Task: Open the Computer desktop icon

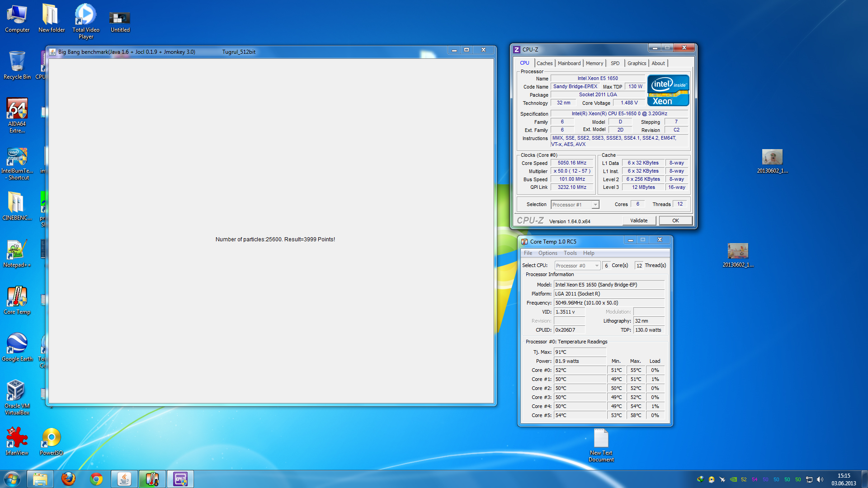Action: click(x=17, y=18)
